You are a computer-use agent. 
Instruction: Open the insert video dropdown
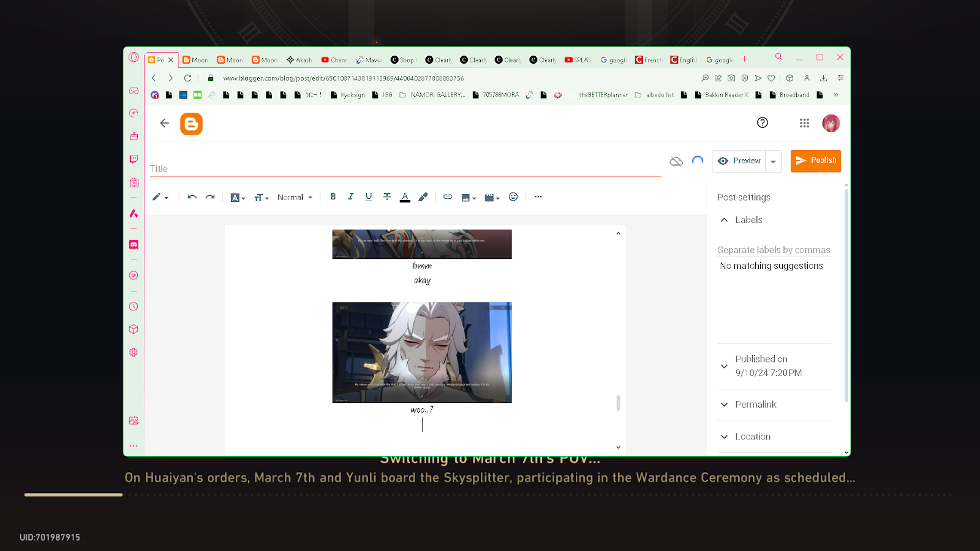tap(492, 197)
